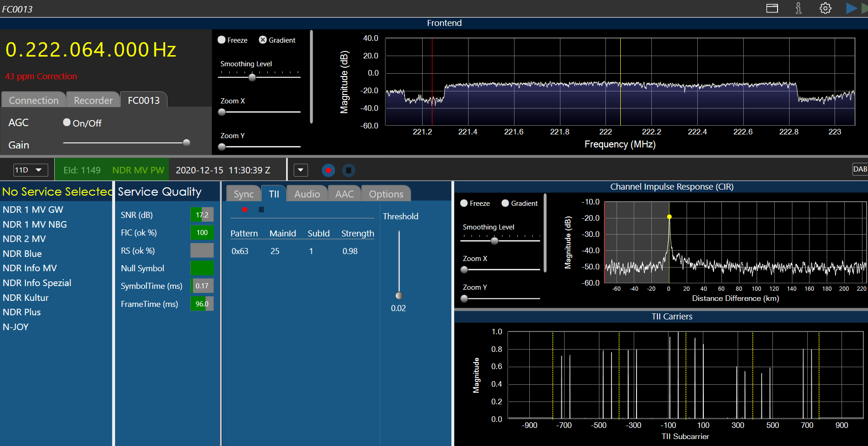Open the 11D channel dropdown
Viewport: 868px width, 446px height.
tap(30, 170)
